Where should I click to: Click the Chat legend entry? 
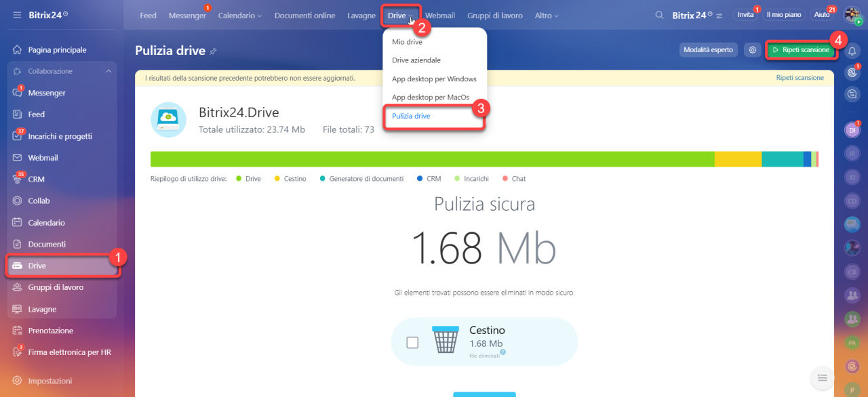pos(514,179)
